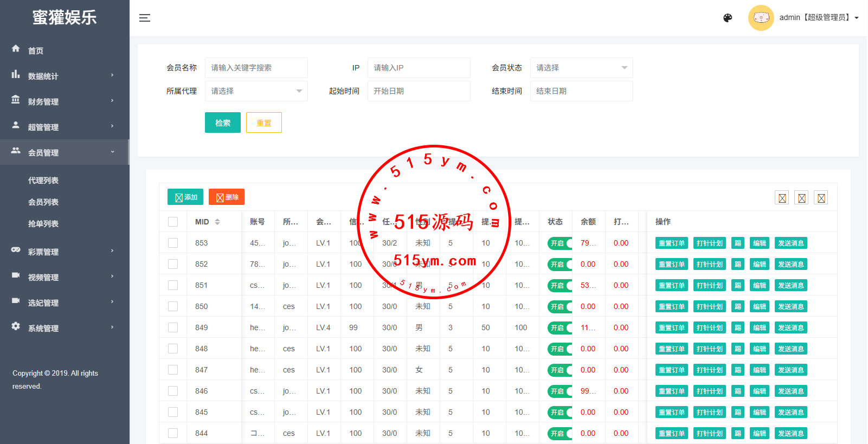Viewport: 868px width, 444px height.
Task: Click the rightmost table toolbar icon
Action: (x=821, y=198)
